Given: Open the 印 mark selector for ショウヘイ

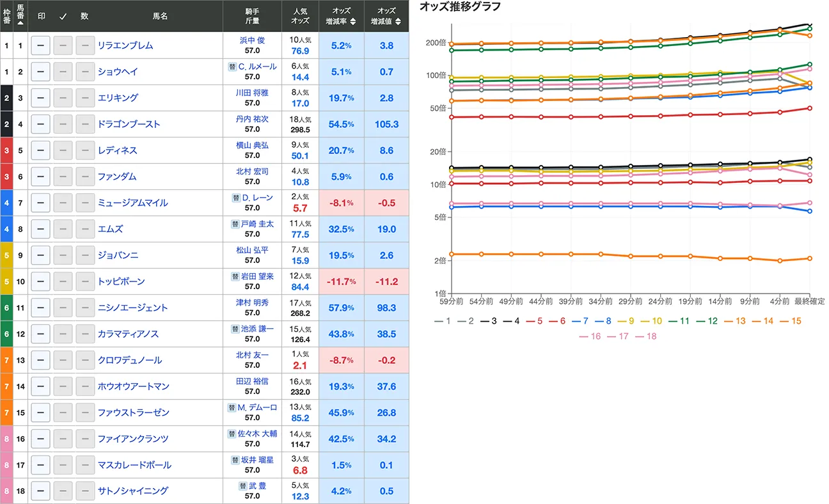Looking at the screenshot, I should point(40,72).
